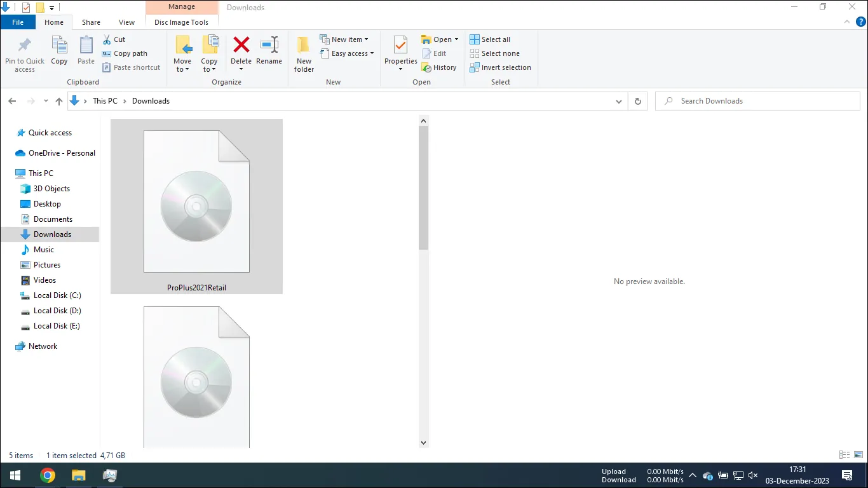The height and width of the screenshot is (488, 868).
Task: Open the New item dropdown menu
Action: 346,39
